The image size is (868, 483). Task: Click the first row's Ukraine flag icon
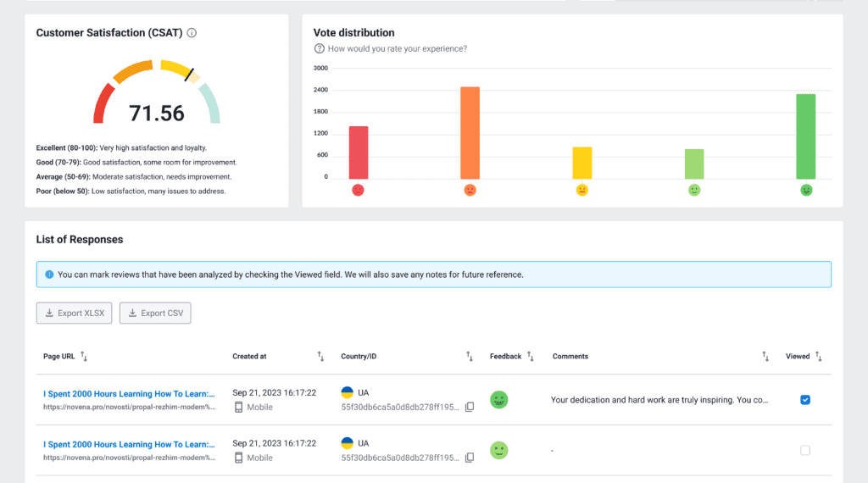(x=347, y=393)
